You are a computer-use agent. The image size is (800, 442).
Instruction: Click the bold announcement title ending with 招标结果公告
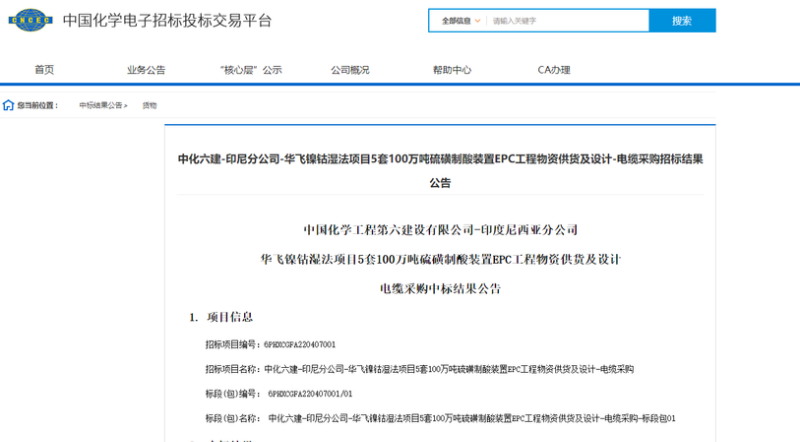click(x=440, y=171)
